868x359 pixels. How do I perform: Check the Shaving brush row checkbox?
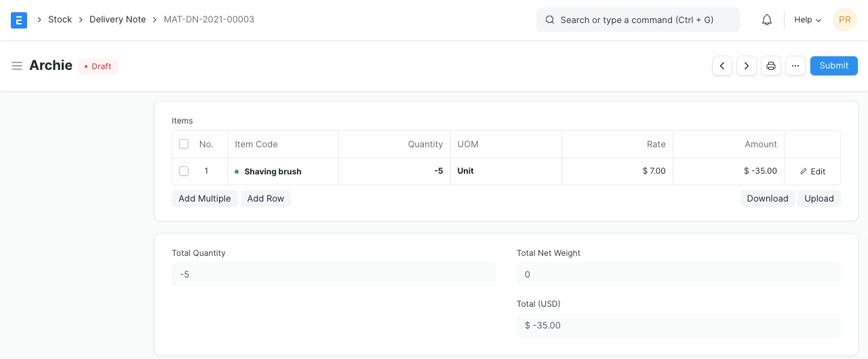pyautogui.click(x=184, y=171)
